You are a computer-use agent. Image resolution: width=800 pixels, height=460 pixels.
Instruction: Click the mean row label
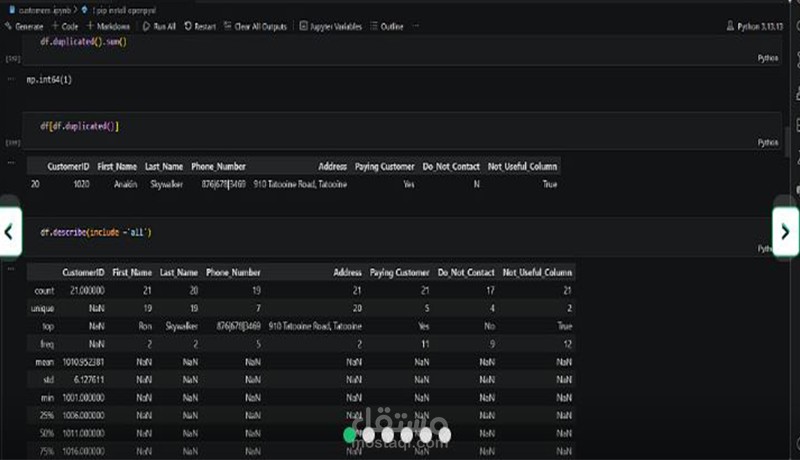[44, 362]
